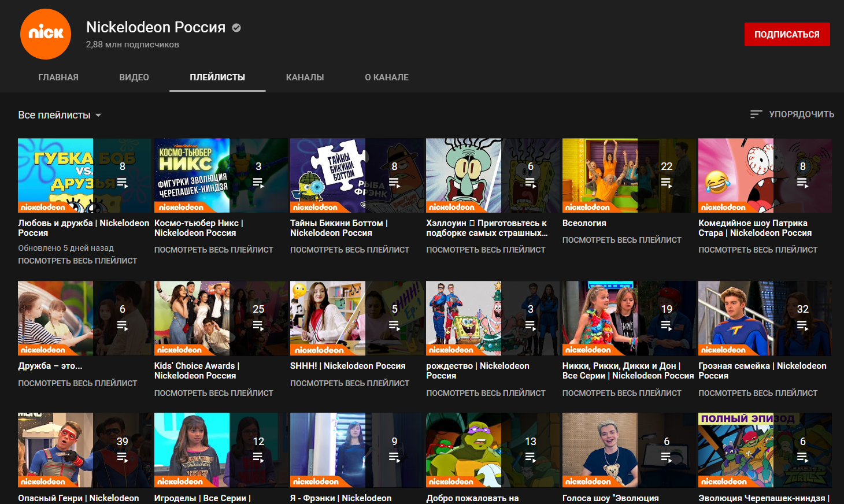Viewport: 844px width, 504px height.
Task: Click the Nickelodeon channel avatar logo
Action: click(x=46, y=34)
